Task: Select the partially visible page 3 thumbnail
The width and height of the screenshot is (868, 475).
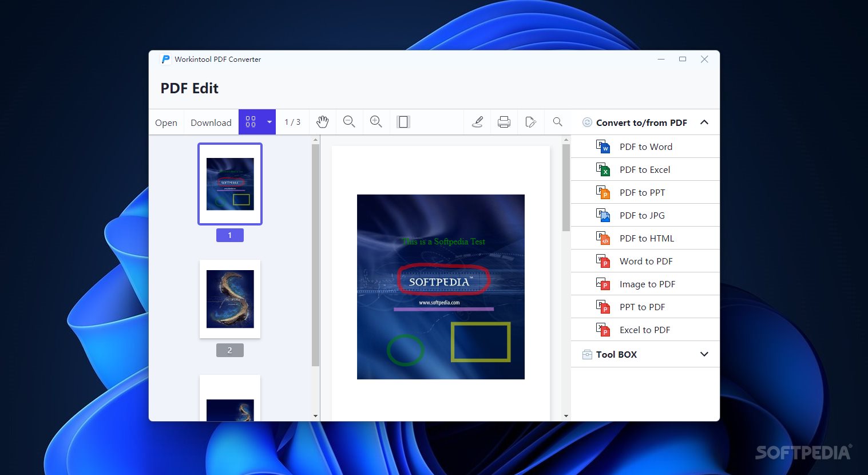Action: [x=230, y=398]
